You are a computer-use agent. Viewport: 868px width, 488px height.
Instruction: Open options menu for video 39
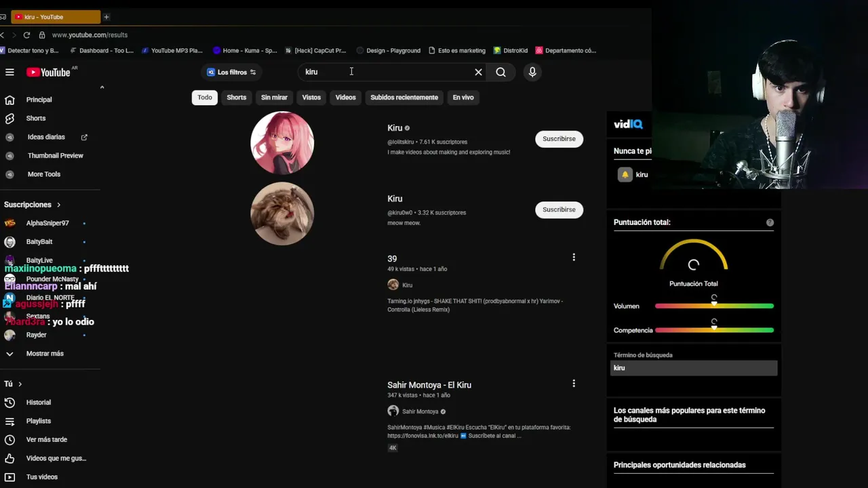click(574, 258)
